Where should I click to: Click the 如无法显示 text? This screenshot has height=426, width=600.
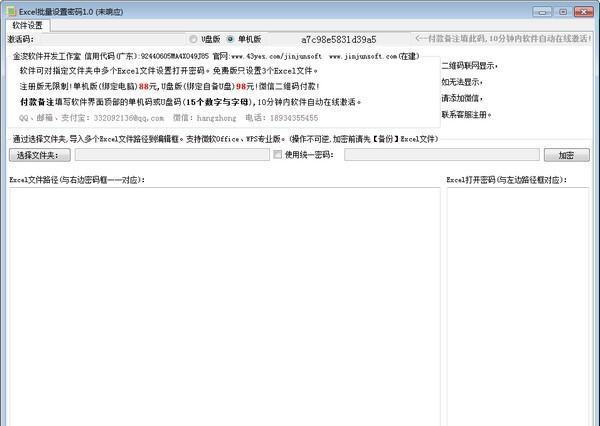(462, 82)
